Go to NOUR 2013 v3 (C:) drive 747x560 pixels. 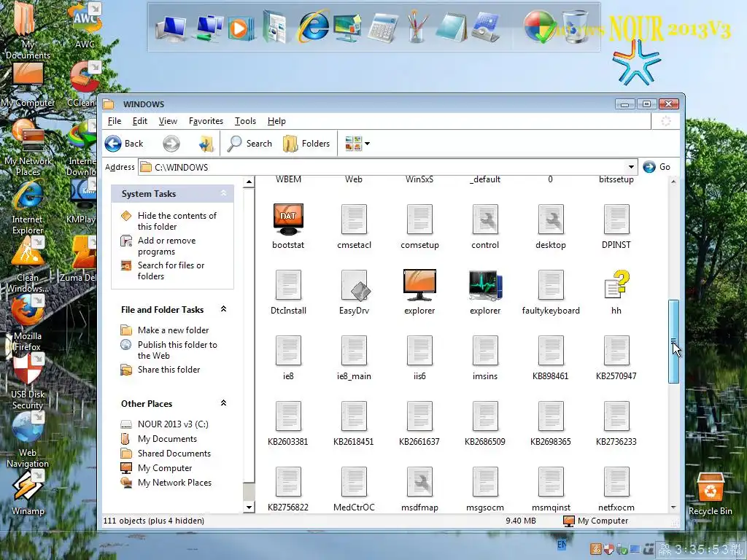coord(173,424)
